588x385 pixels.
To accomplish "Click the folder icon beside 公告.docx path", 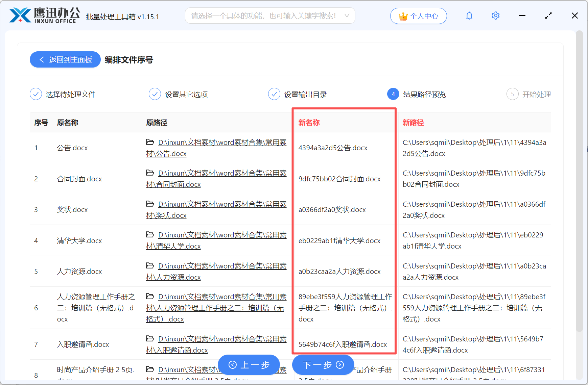I will tap(150, 142).
